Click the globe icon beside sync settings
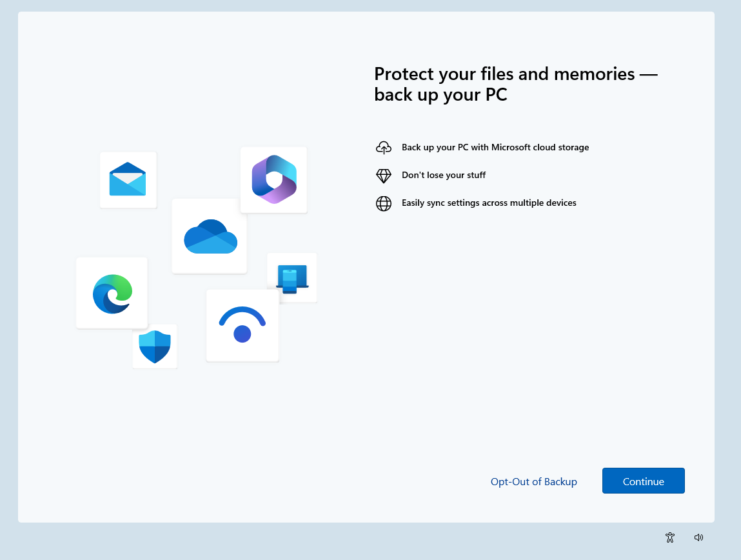The width and height of the screenshot is (741, 560). click(x=384, y=203)
